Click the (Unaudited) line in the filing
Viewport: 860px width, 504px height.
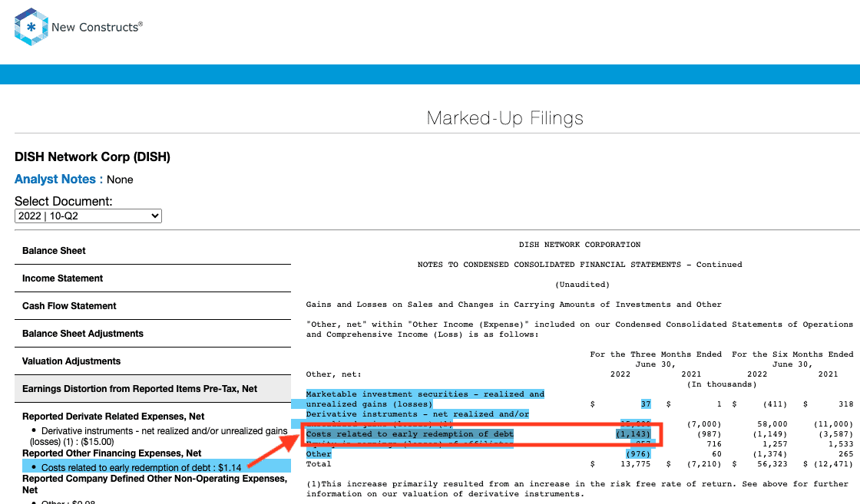tap(583, 285)
